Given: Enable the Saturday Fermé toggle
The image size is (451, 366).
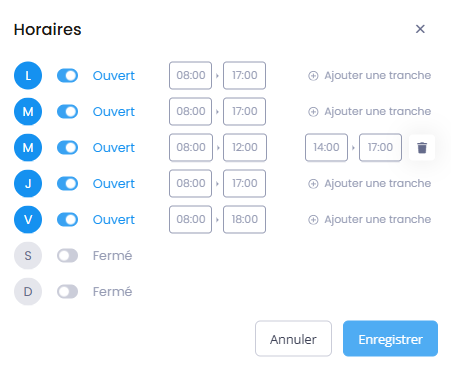Looking at the screenshot, I should (x=67, y=256).
